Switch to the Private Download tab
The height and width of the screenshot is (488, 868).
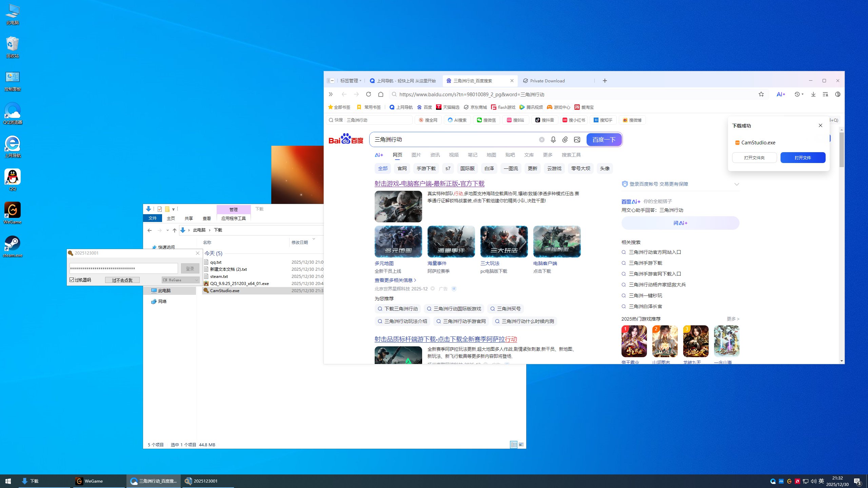547,81
